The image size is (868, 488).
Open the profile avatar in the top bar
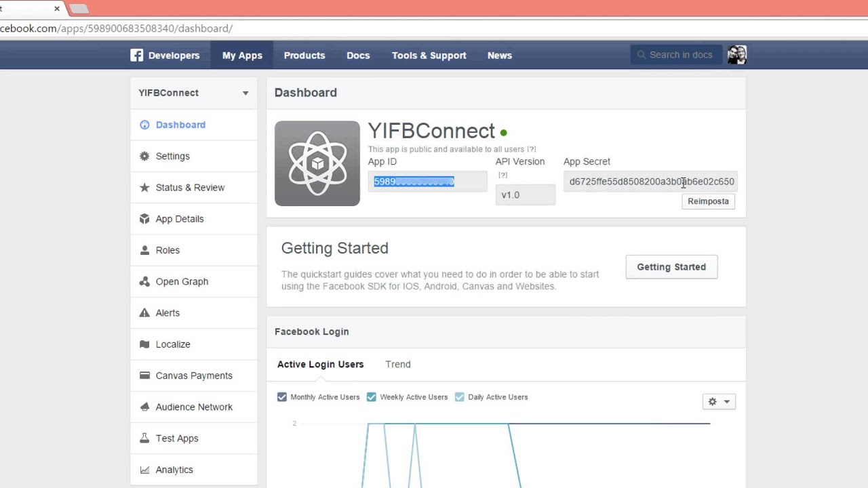tap(737, 55)
